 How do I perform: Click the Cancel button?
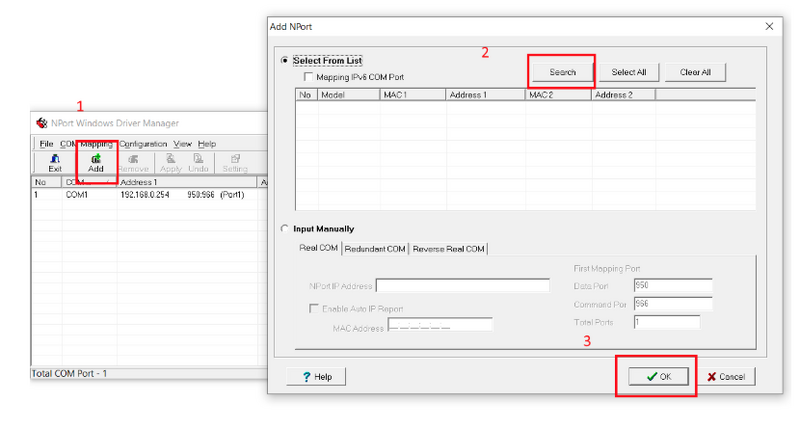tap(726, 376)
